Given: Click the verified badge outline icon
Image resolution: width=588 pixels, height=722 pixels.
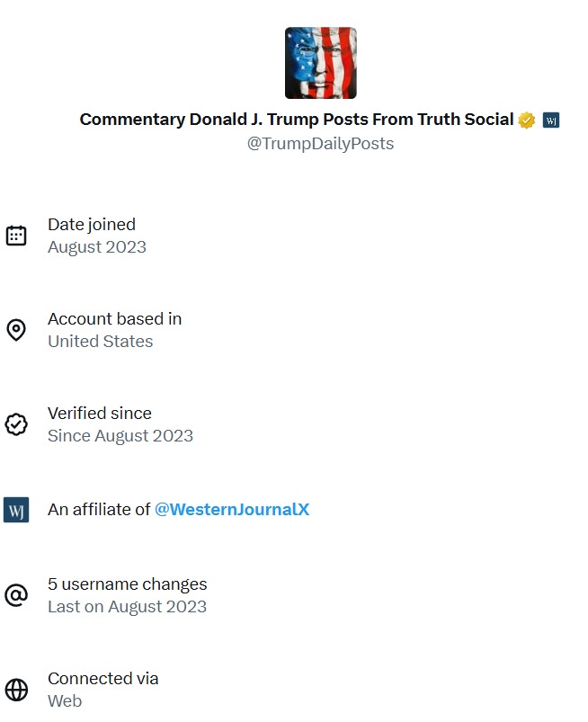Looking at the screenshot, I should tap(16, 424).
